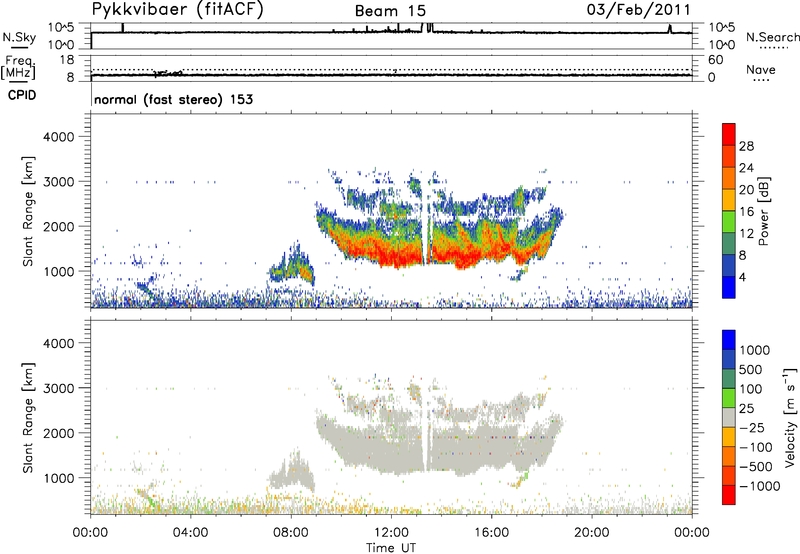Click the normal (fast stereo) 153 text
800x554 pixels.
coord(173,99)
